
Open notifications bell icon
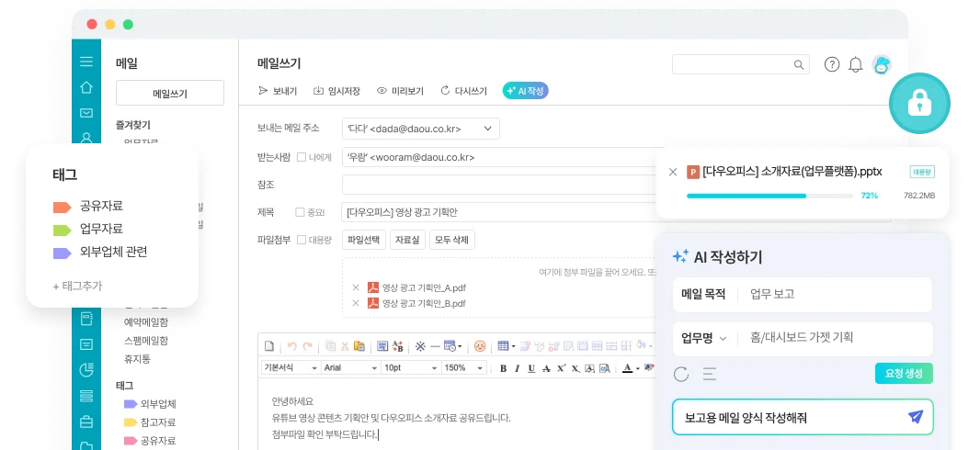point(856,64)
